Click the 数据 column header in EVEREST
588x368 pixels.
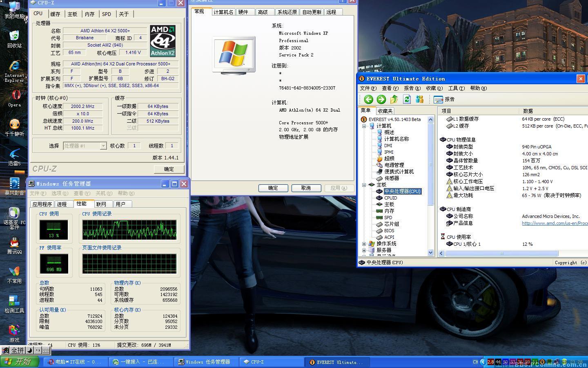pos(553,111)
